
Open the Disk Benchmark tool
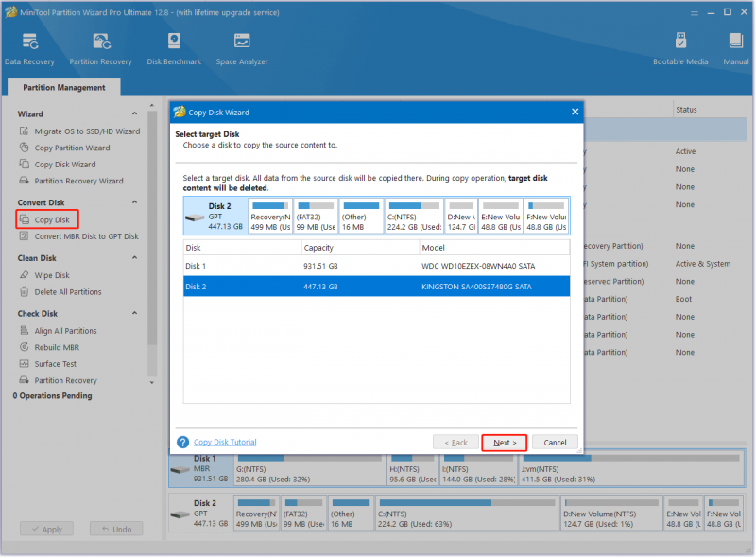[x=174, y=49]
